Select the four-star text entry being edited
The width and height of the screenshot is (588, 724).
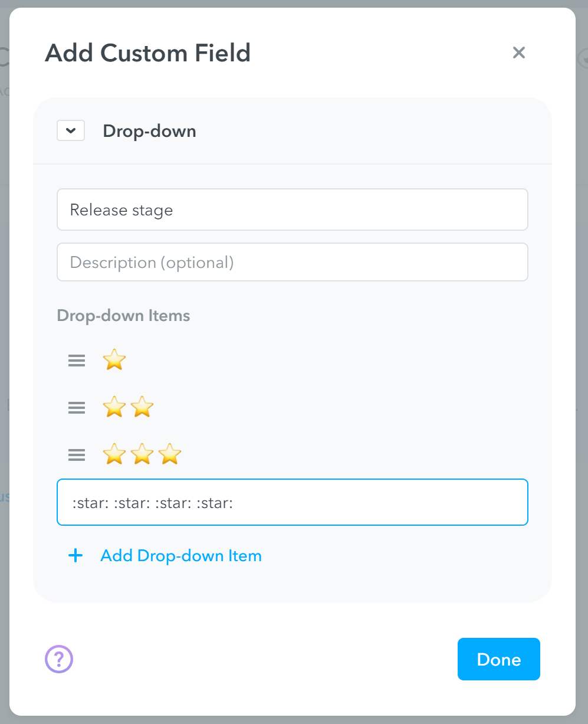[293, 502]
